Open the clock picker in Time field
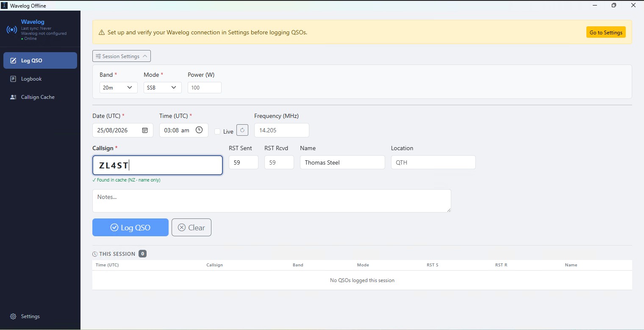644x330 pixels. click(199, 130)
